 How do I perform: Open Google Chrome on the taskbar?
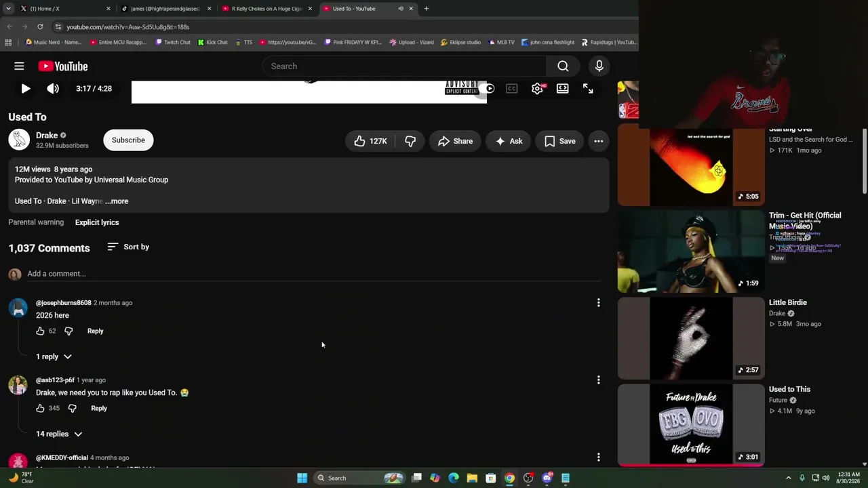tap(509, 478)
